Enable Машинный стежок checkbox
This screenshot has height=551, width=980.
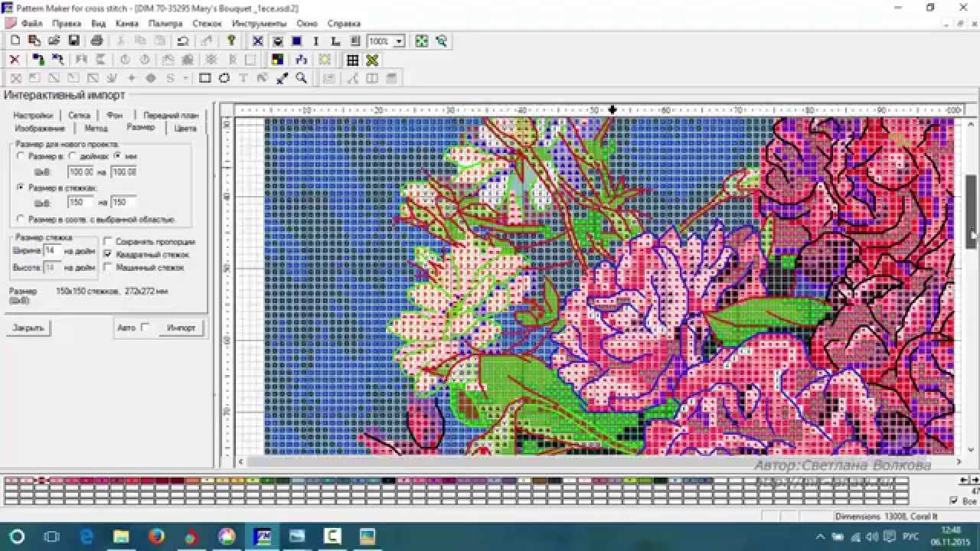[108, 267]
